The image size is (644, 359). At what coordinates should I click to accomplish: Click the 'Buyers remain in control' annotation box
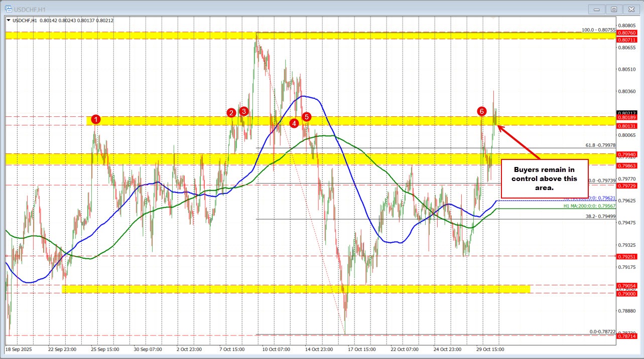[x=544, y=178]
